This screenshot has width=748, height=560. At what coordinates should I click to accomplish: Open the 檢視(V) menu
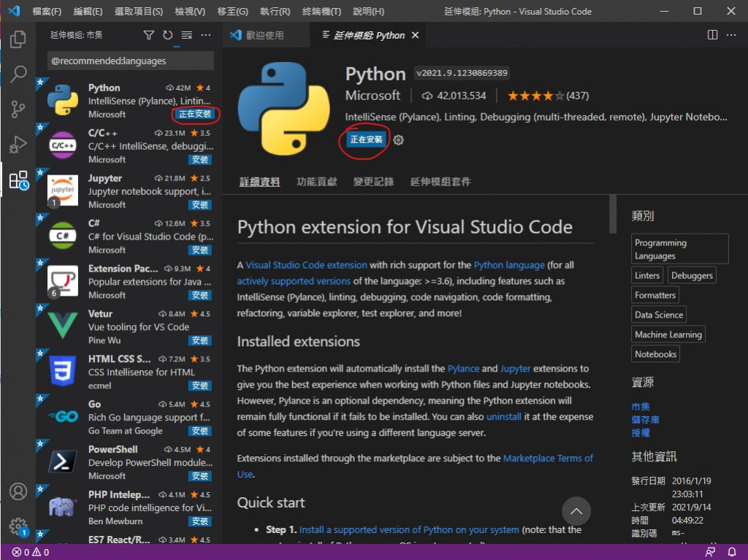(190, 11)
